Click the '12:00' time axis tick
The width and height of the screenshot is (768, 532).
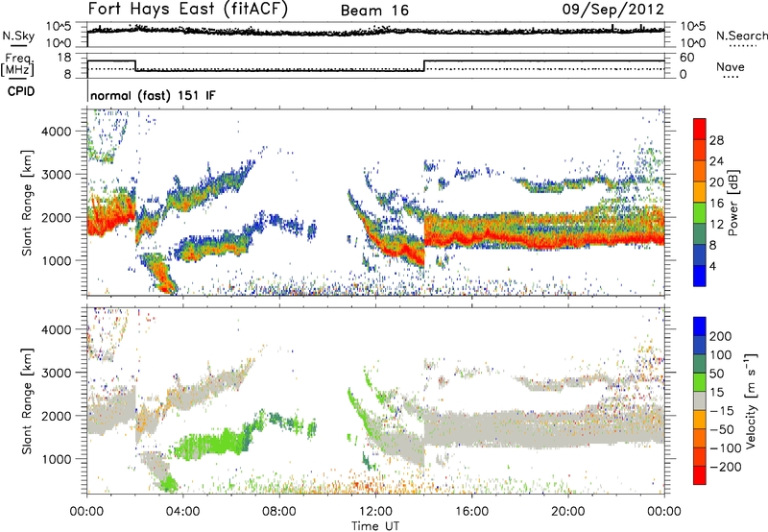coord(375,512)
